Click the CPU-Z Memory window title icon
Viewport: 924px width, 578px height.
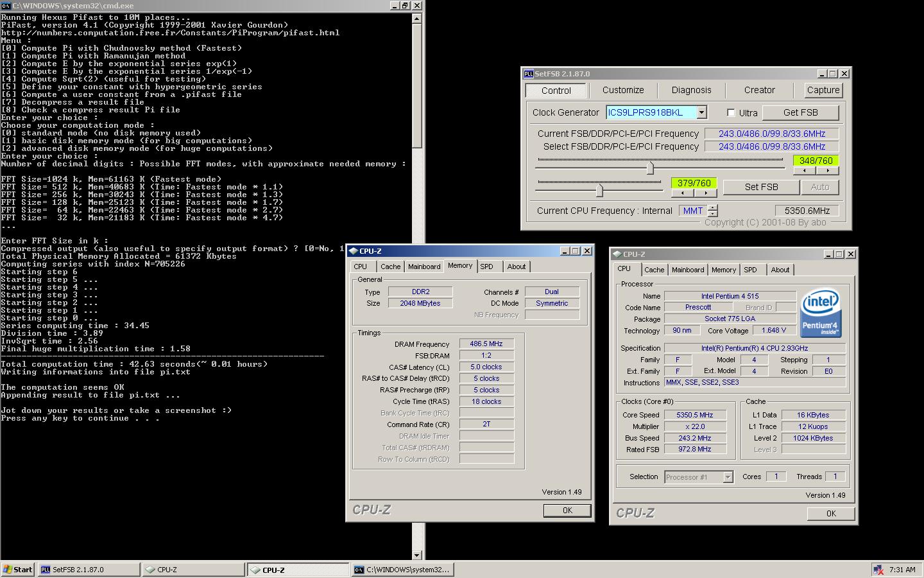coord(353,251)
